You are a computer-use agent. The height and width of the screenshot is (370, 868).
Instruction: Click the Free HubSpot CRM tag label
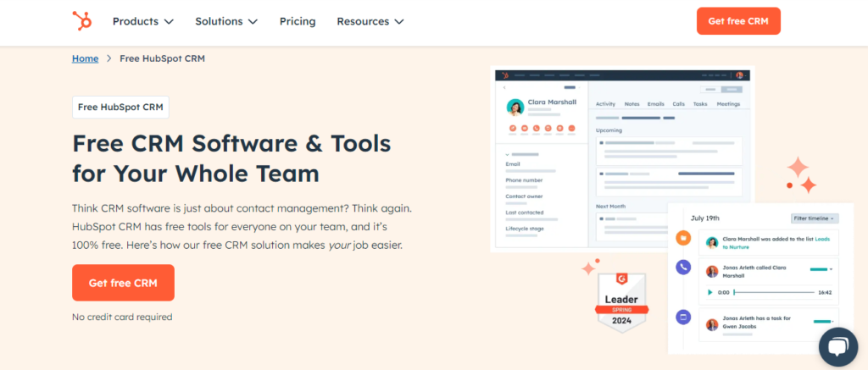[x=120, y=108]
